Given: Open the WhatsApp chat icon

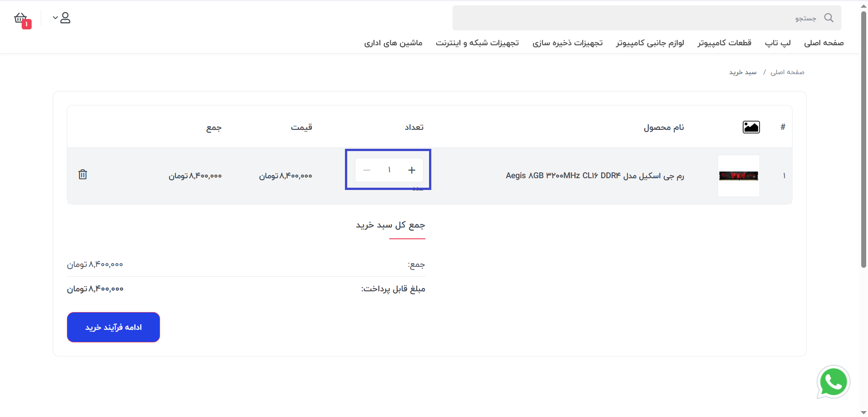Looking at the screenshot, I should (x=833, y=382).
